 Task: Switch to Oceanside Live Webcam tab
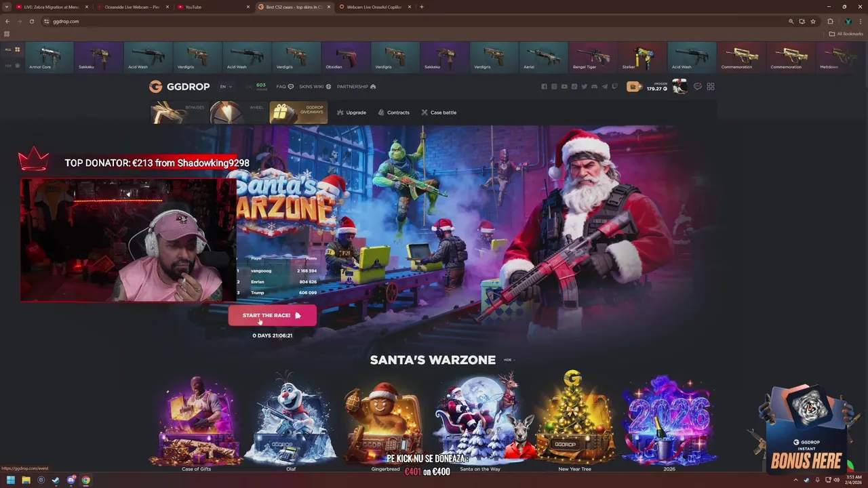[132, 7]
